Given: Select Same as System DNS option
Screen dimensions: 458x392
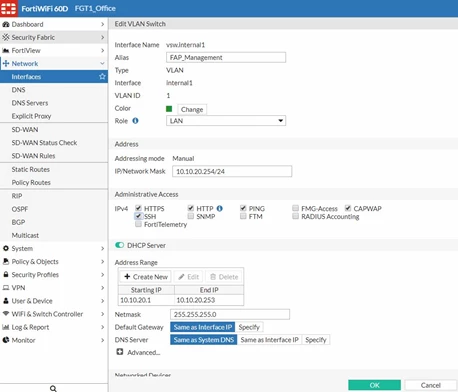Looking at the screenshot, I should click(204, 340).
